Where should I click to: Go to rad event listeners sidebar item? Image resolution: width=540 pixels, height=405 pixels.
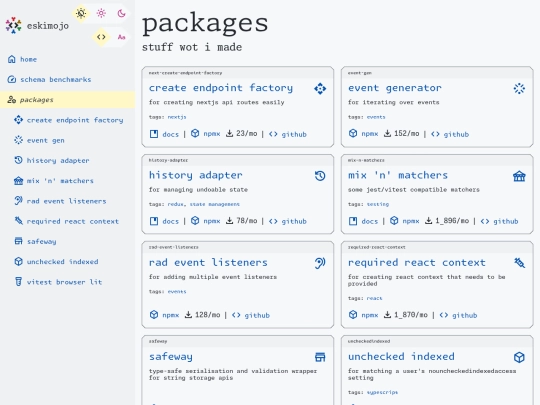pos(69,201)
